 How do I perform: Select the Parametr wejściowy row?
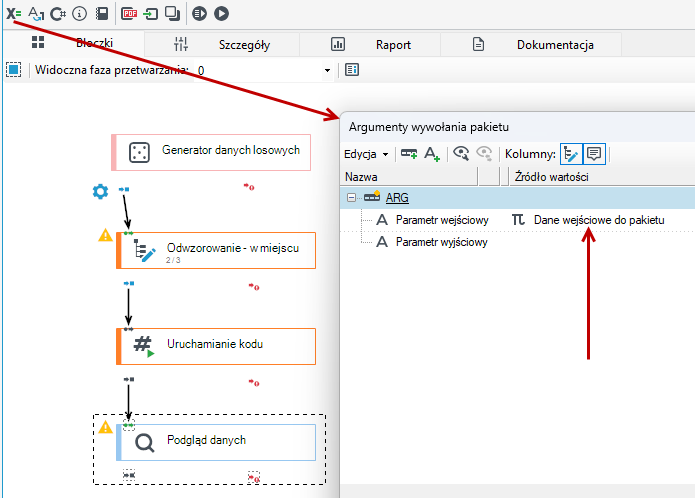coord(517,220)
